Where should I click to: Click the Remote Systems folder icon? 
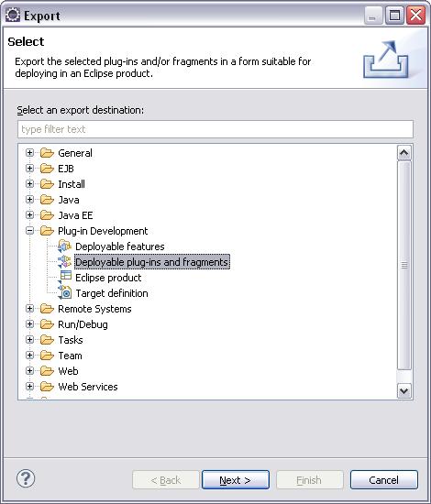(47, 309)
